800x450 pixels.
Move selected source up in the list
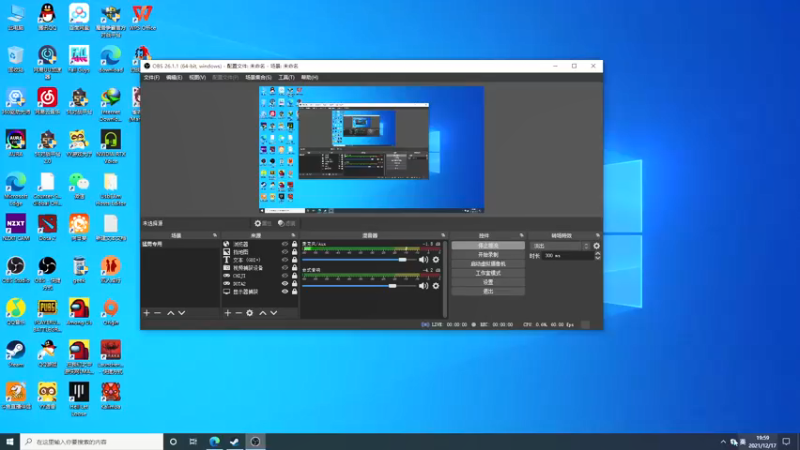[263, 313]
